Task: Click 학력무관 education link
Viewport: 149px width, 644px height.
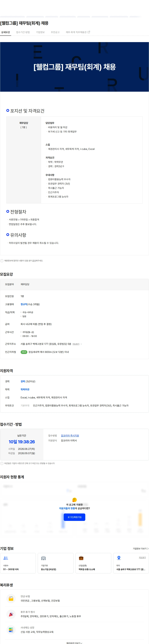Action: (25, 389)
